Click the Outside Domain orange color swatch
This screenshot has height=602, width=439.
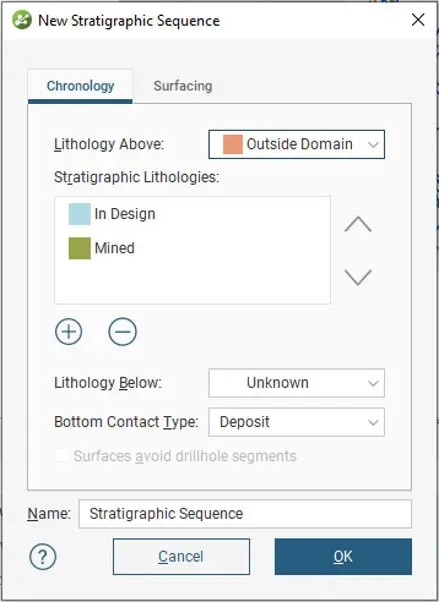point(233,144)
